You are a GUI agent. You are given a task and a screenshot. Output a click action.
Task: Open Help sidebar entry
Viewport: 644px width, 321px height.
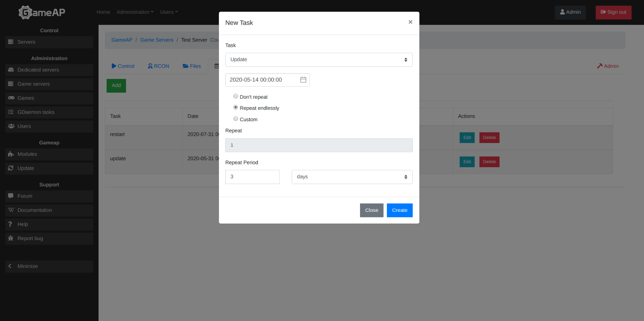(x=49, y=224)
